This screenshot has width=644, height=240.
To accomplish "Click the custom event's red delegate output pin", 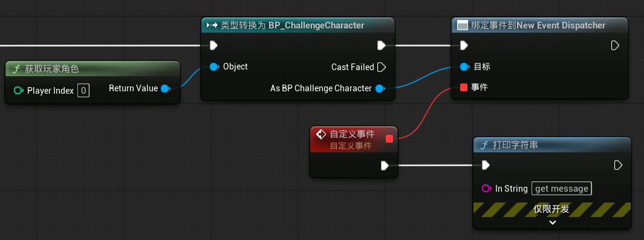I will (x=389, y=138).
